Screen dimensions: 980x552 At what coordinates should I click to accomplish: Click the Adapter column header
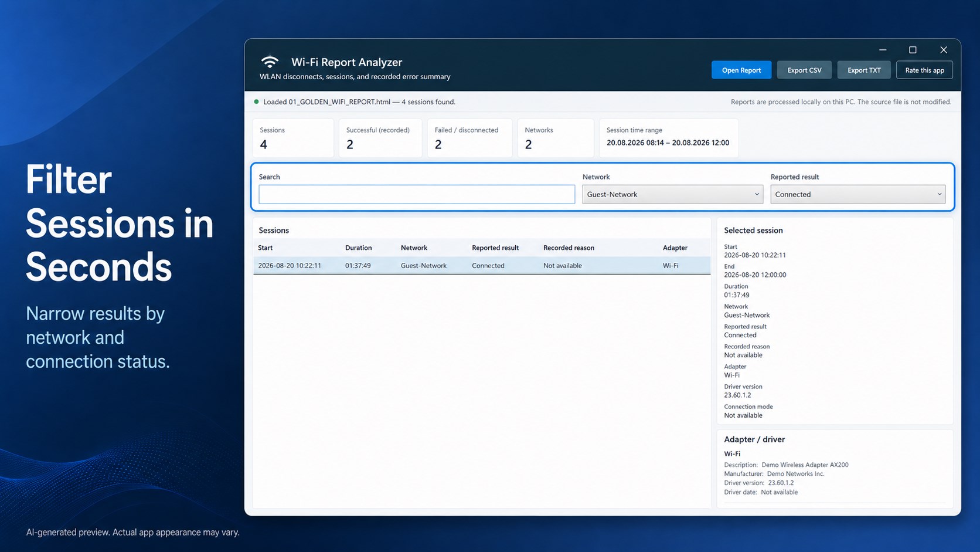point(675,248)
